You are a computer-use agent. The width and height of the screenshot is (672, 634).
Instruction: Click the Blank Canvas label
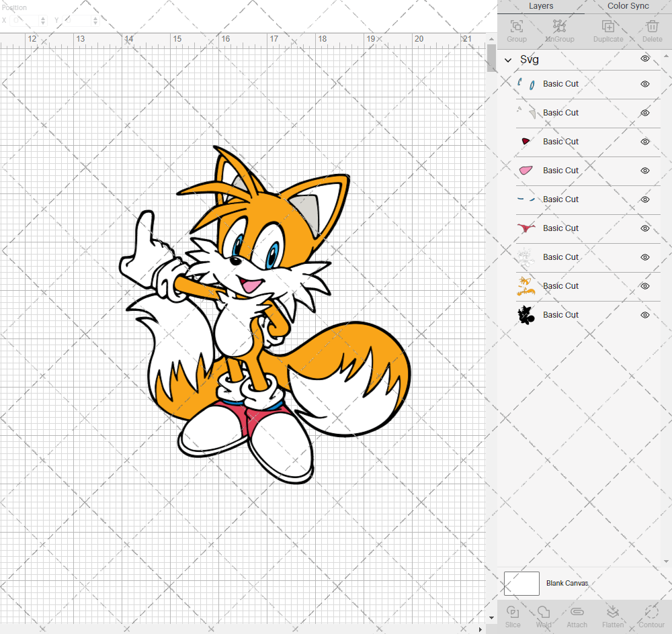point(567,583)
